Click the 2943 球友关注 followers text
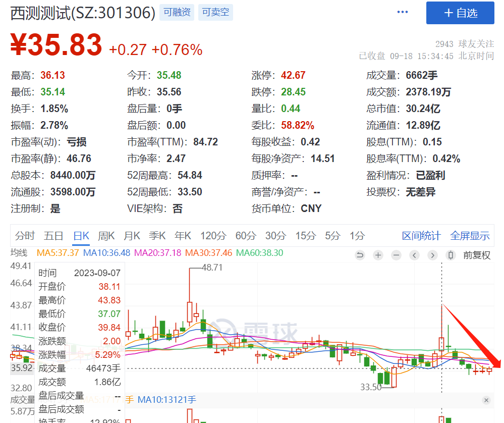The width and height of the screenshot is (504, 423). point(465,44)
